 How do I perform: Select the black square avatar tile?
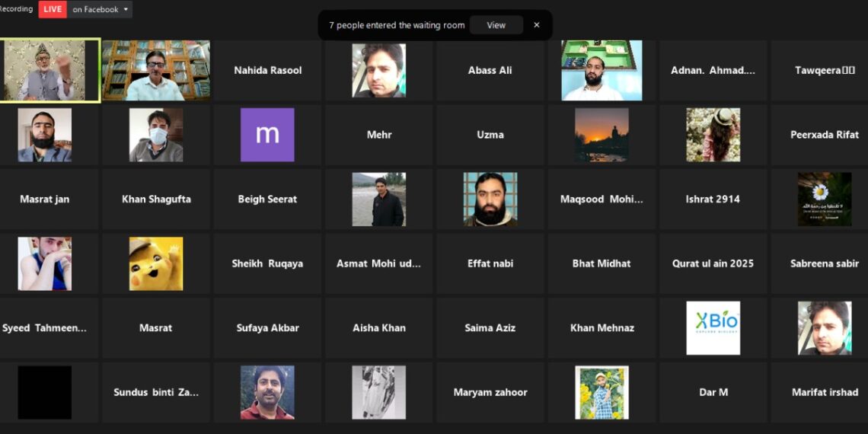point(45,392)
